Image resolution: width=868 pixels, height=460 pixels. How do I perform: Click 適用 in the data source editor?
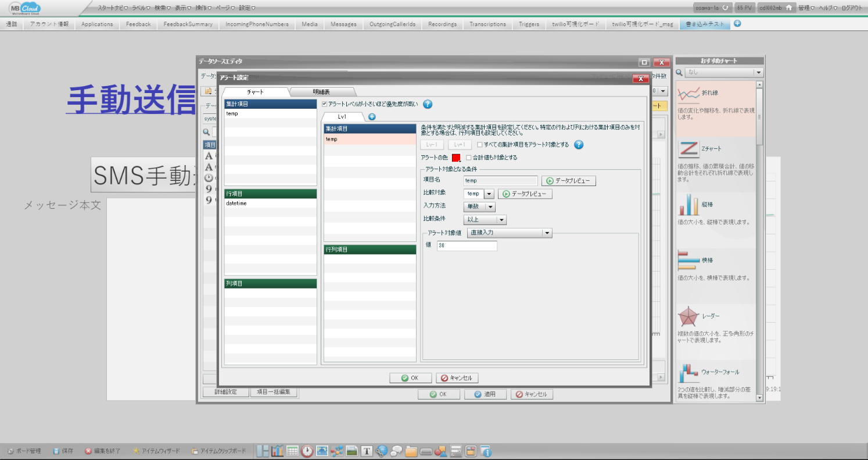click(485, 394)
